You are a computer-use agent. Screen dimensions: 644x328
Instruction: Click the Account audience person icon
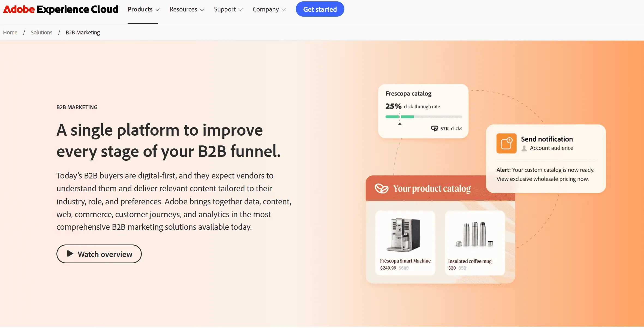524,148
